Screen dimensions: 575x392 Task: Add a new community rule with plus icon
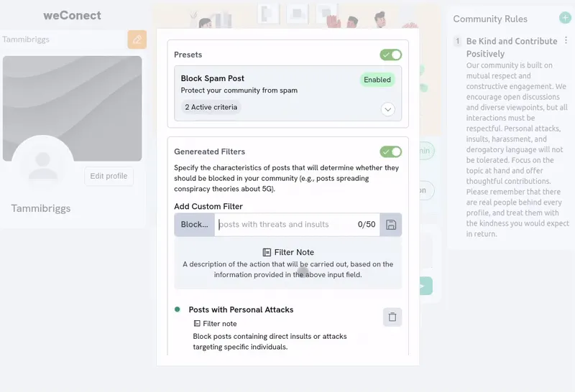click(565, 18)
